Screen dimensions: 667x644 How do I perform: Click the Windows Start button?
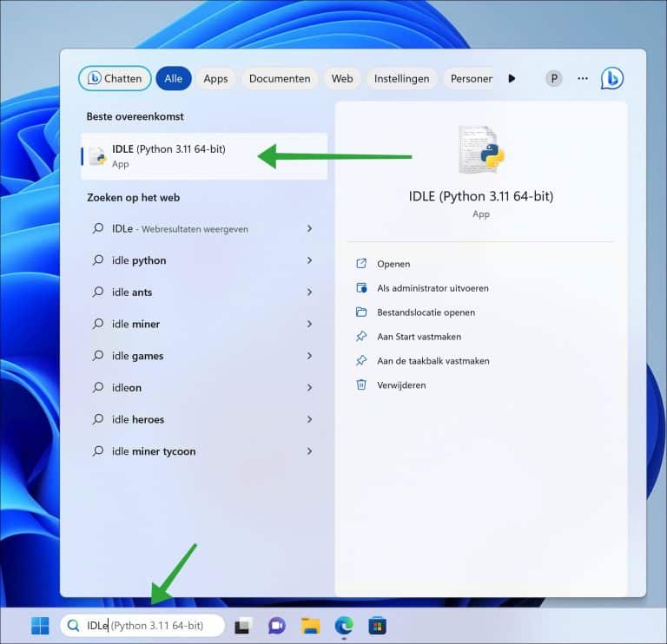(x=40, y=625)
